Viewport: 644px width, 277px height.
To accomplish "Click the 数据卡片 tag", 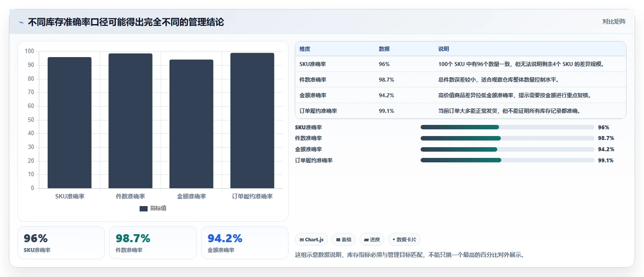I will (404, 240).
